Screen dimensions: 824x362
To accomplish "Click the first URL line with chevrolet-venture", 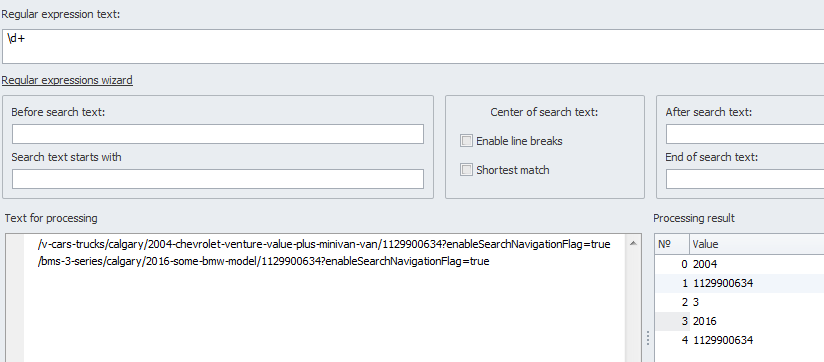I will click(324, 244).
